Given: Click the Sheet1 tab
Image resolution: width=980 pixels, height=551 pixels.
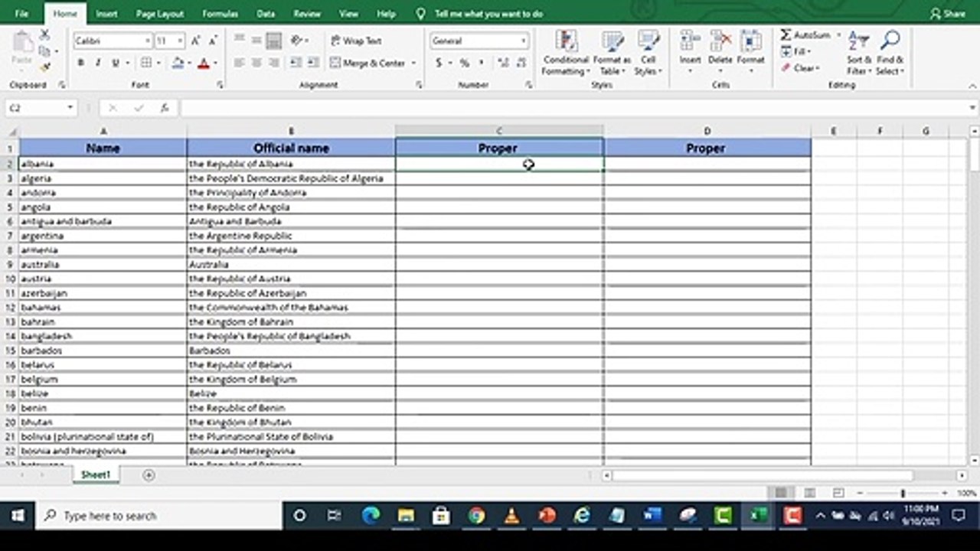Looking at the screenshot, I should point(96,475).
